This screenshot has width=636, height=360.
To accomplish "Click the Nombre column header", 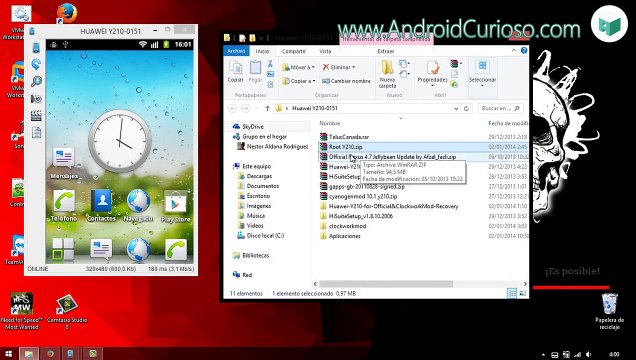I will [x=330, y=123].
